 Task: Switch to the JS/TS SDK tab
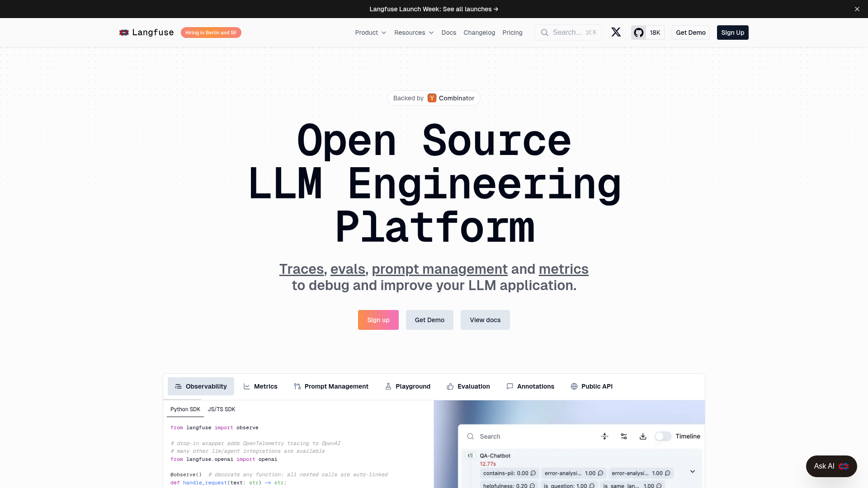click(221, 409)
